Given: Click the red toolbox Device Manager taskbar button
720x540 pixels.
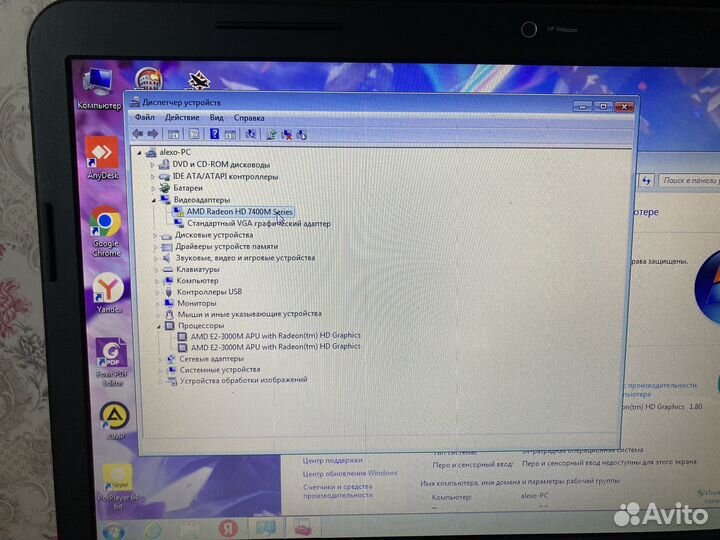Looking at the screenshot, I should 302,527.
